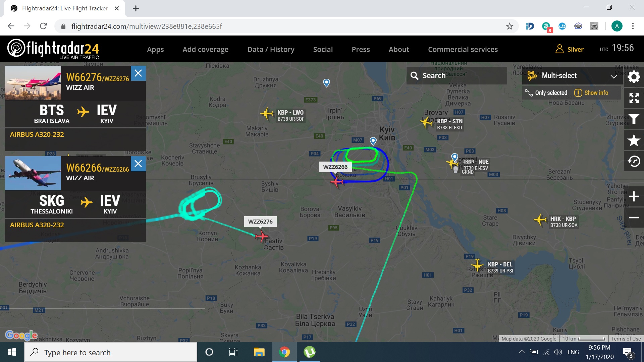Open the Data / History menu
Screen dimensions: 644x362
coord(271,49)
